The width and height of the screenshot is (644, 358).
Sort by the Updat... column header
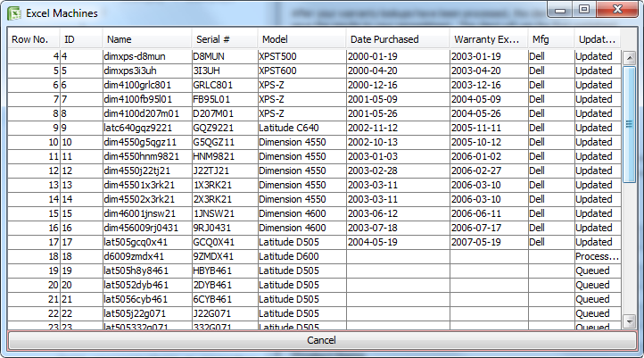coord(598,39)
